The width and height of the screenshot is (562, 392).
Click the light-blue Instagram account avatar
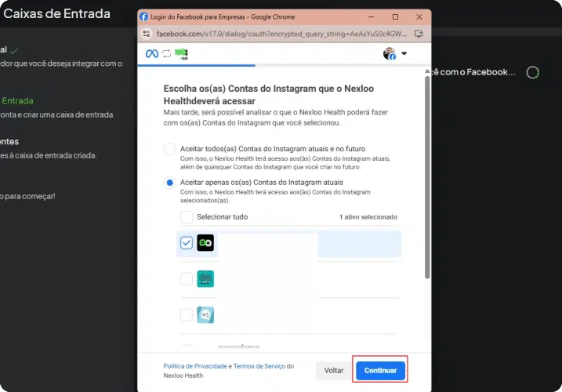click(x=205, y=315)
